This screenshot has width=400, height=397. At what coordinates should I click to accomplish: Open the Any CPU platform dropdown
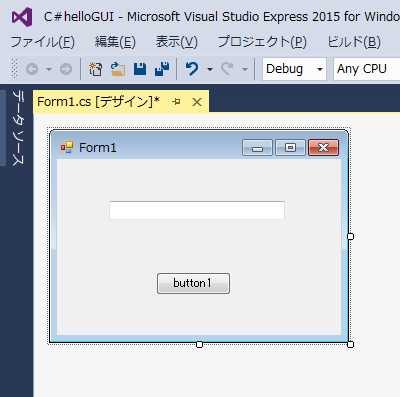(367, 69)
